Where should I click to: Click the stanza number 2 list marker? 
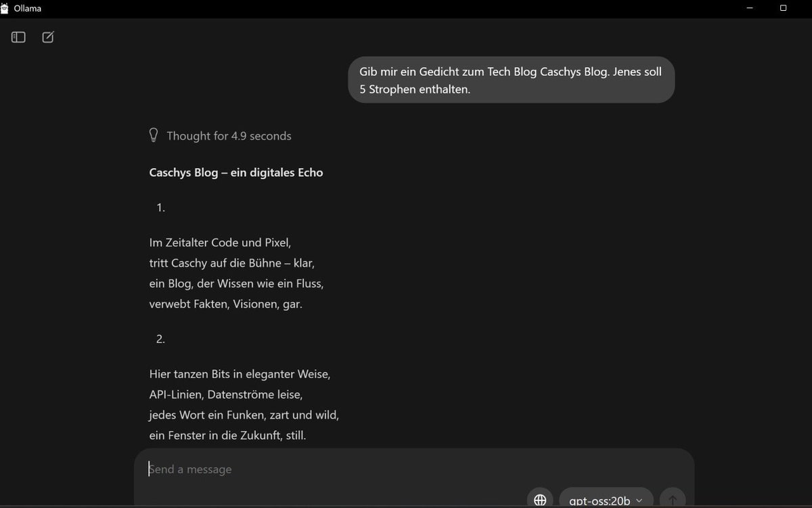pos(160,339)
